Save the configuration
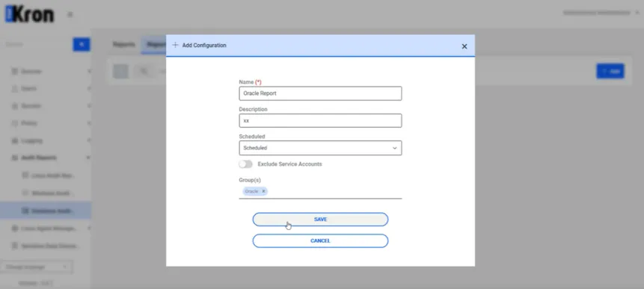The image size is (644, 289). (x=320, y=220)
